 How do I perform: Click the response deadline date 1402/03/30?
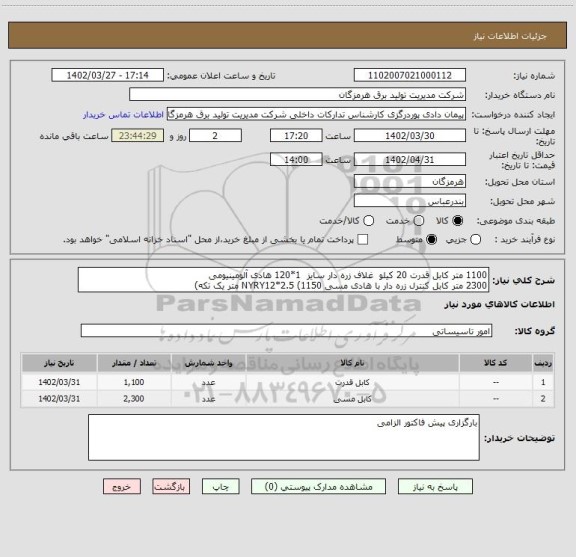click(x=410, y=136)
